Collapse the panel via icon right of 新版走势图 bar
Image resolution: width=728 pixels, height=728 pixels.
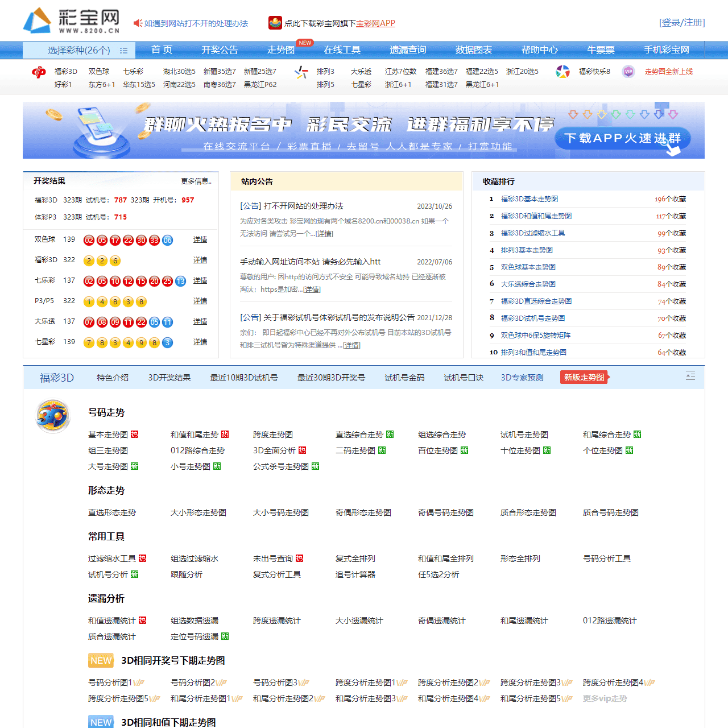(690, 376)
